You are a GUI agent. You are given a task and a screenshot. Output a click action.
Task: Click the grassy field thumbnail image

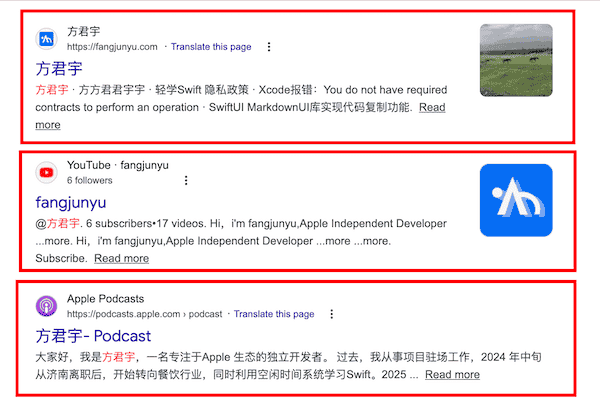516,60
